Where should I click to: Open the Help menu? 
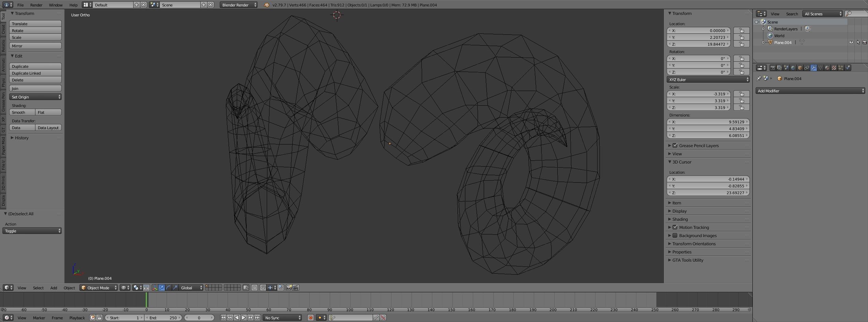tap(73, 5)
